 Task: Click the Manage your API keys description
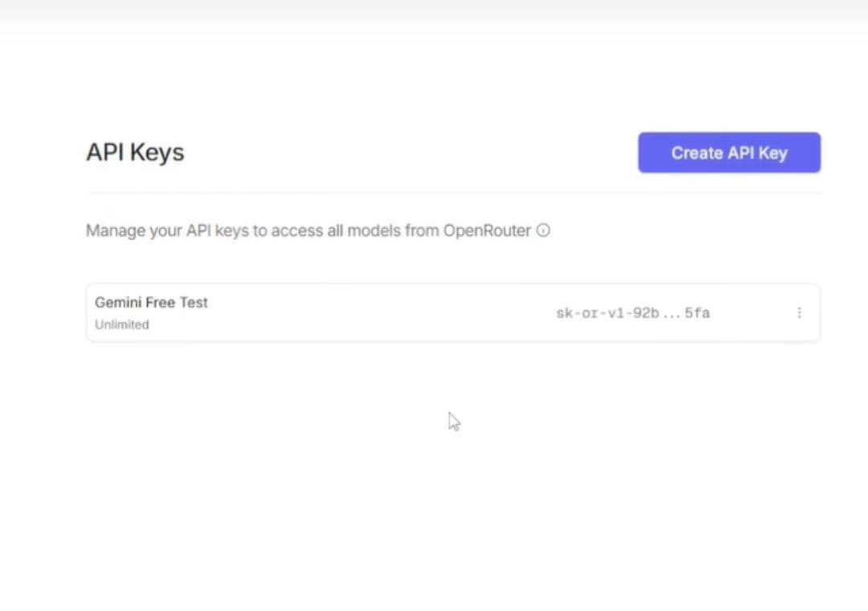[x=309, y=231]
